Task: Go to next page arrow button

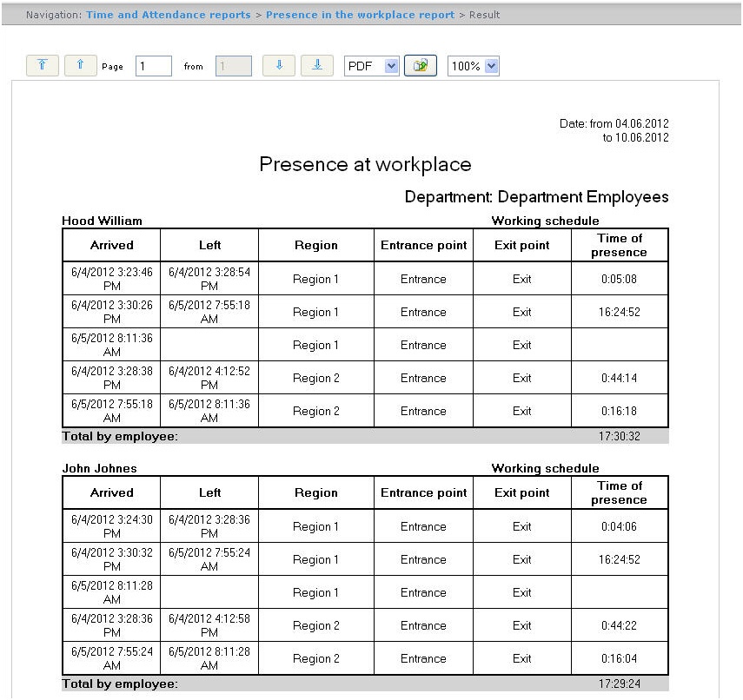Action: [279, 65]
